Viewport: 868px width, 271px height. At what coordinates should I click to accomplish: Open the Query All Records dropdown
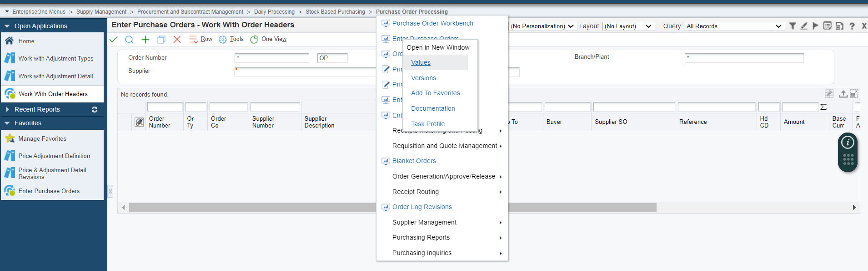coord(734,26)
